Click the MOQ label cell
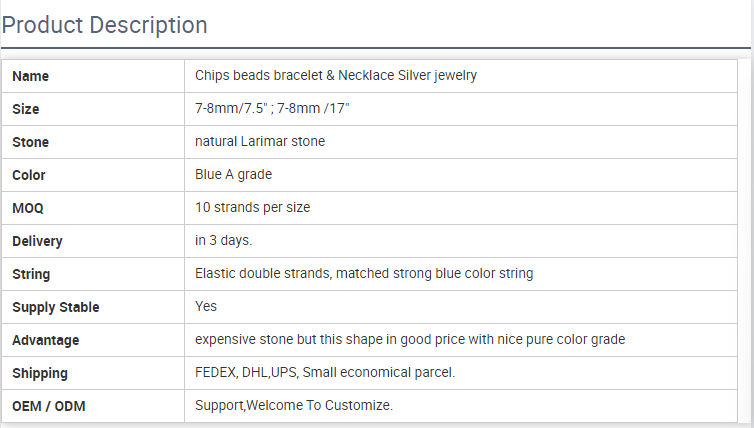The width and height of the screenshot is (754, 428). 28,208
